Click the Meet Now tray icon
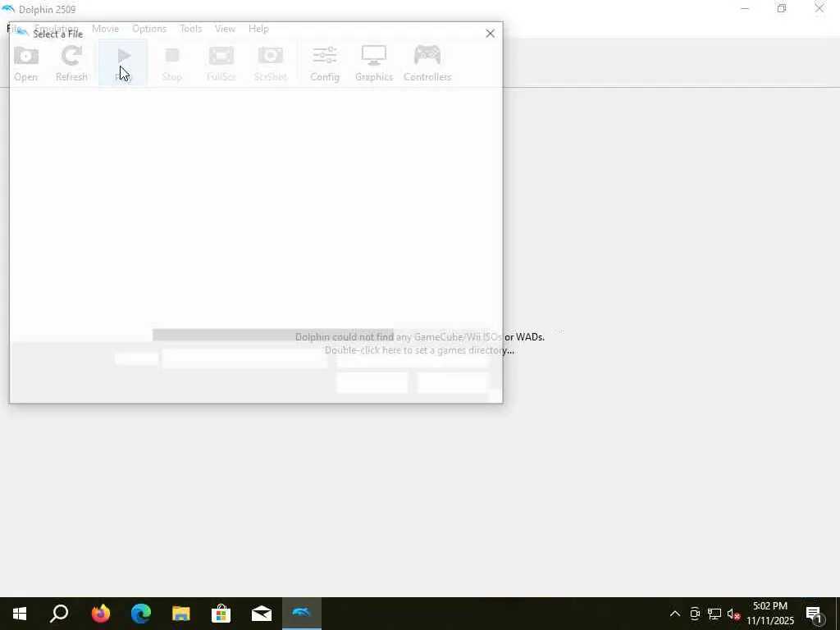Screen dimensions: 840x630 [695, 614]
